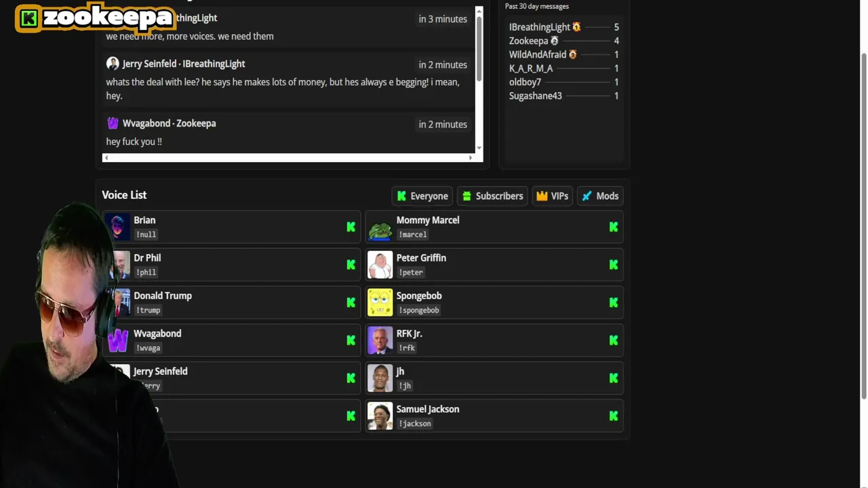Click the 'we need more, more voices' message
Image resolution: width=868 pixels, height=488 pixels.
pos(190,37)
